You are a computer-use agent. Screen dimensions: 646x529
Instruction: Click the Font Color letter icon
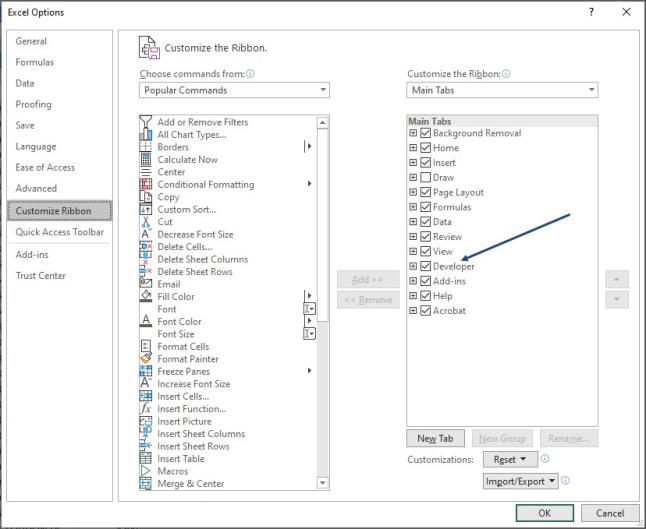tap(145, 321)
